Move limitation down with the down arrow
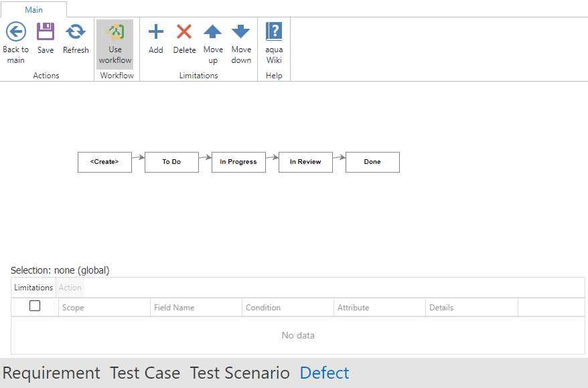This screenshot has width=588, height=388. pyautogui.click(x=241, y=32)
